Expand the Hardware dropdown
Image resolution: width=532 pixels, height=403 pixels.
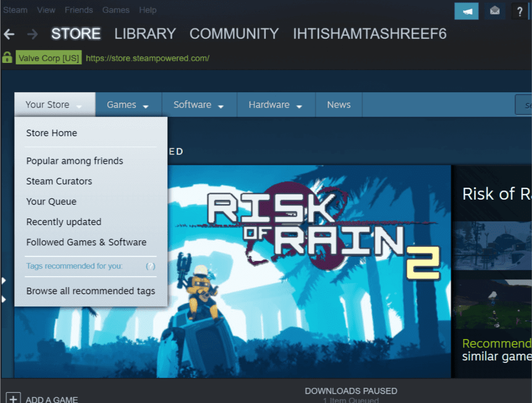[275, 105]
